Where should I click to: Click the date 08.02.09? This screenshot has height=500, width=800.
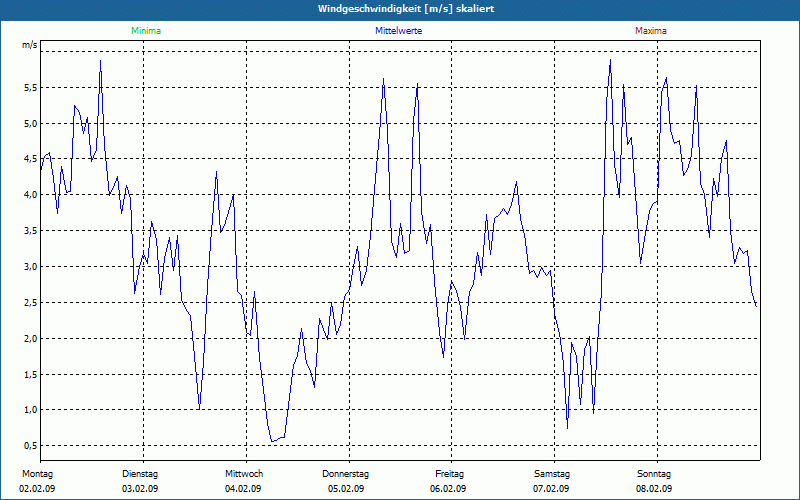(x=654, y=489)
